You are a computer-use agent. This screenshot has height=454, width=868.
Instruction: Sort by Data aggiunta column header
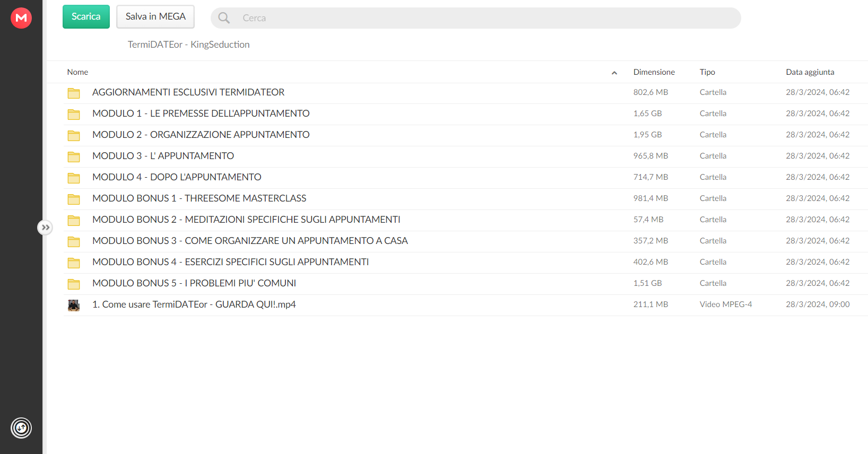pos(810,72)
